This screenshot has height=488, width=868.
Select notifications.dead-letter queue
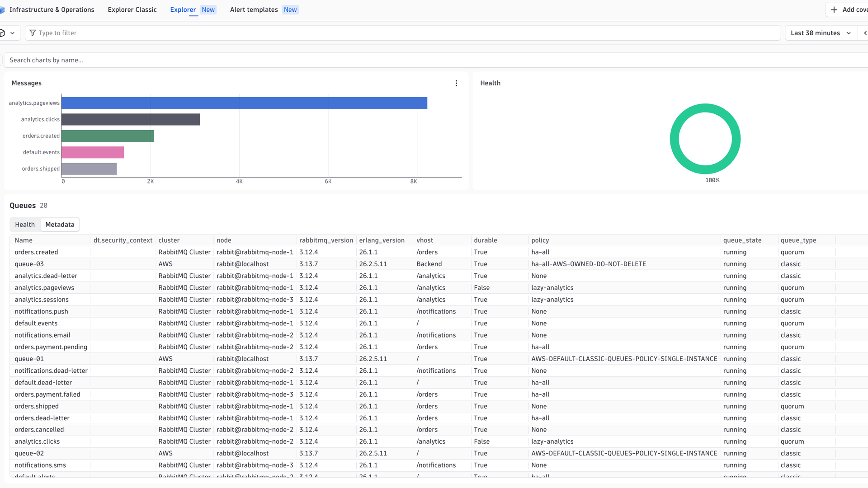tap(51, 371)
